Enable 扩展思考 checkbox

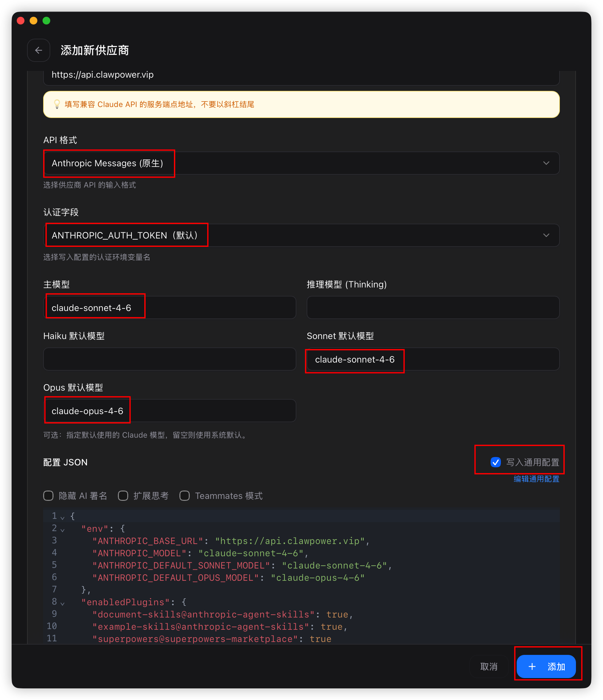click(x=123, y=496)
